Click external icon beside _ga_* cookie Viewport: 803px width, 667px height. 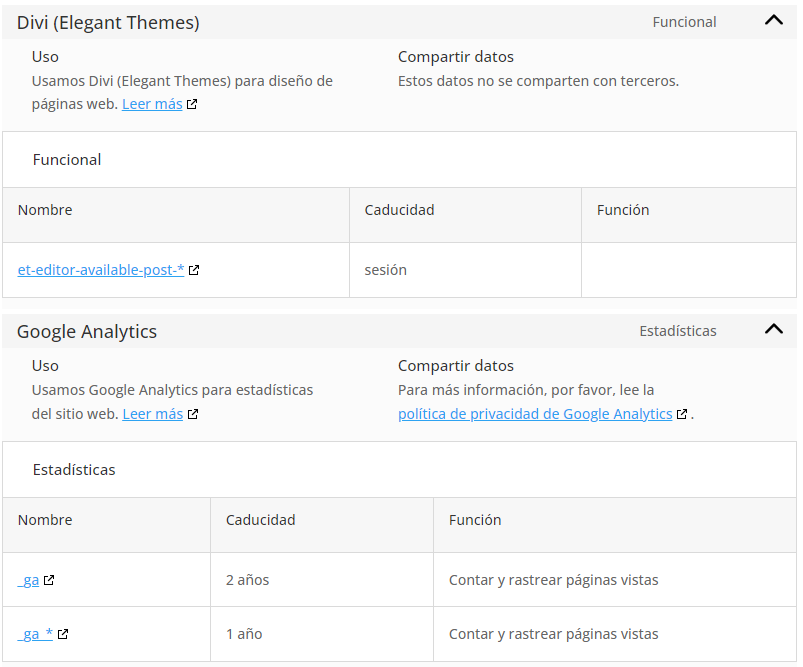click(62, 634)
